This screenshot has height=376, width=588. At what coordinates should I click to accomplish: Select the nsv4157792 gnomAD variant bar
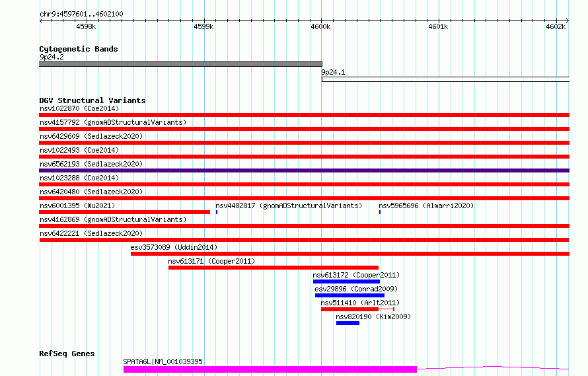[304, 129]
